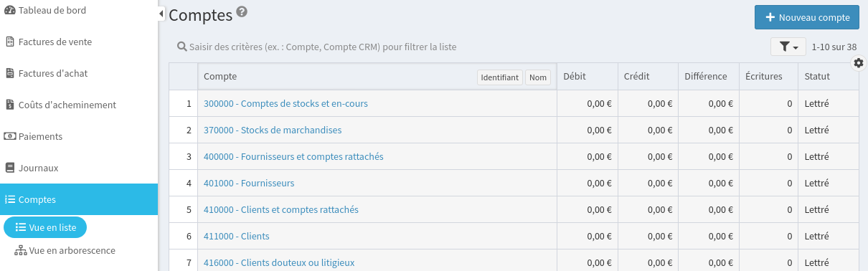Open account 370000 - Stocks de marchandises
This screenshot has height=271, width=868.
click(x=273, y=130)
